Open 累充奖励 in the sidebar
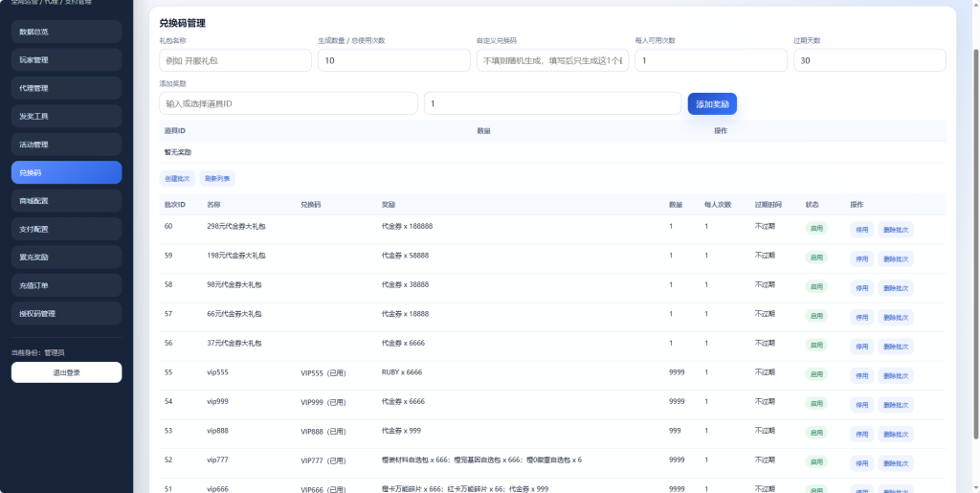The height and width of the screenshot is (493, 980). 66,257
